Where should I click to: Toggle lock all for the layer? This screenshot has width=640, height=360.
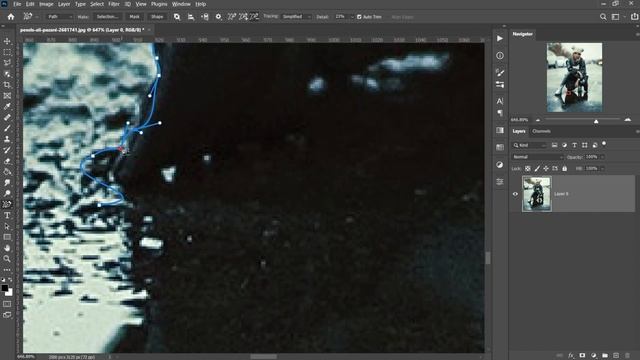coord(564,169)
